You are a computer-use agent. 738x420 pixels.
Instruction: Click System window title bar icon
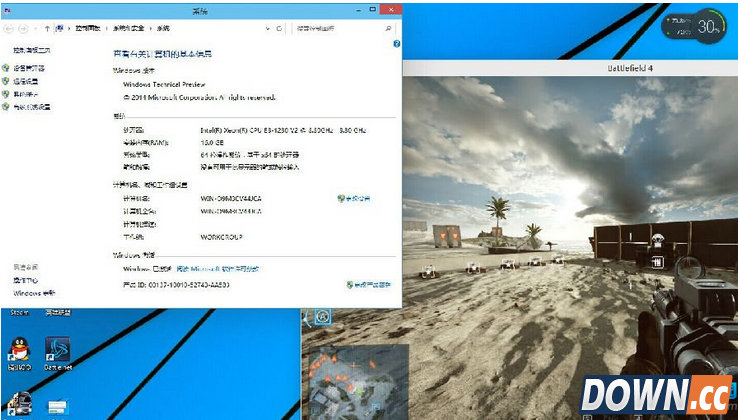[7, 10]
